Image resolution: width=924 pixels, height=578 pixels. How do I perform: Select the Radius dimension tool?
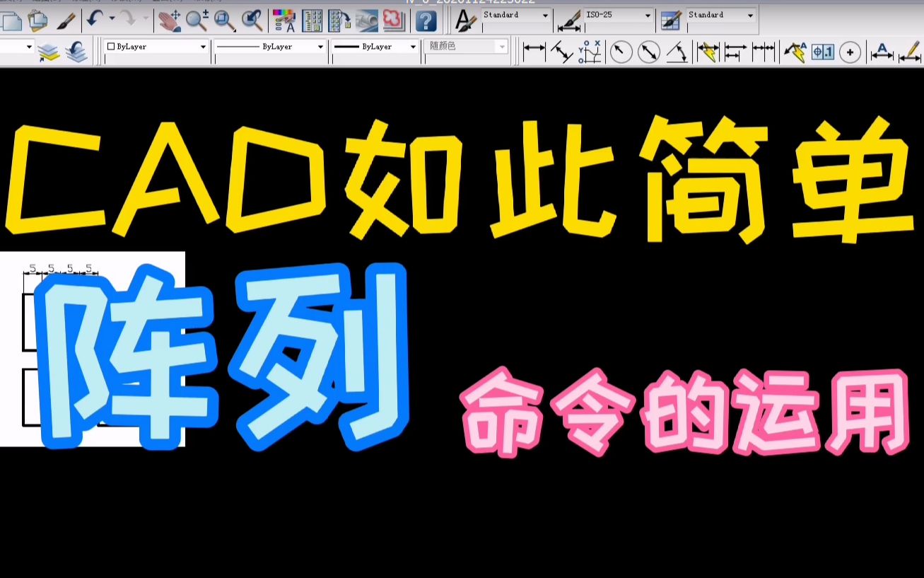click(621, 52)
